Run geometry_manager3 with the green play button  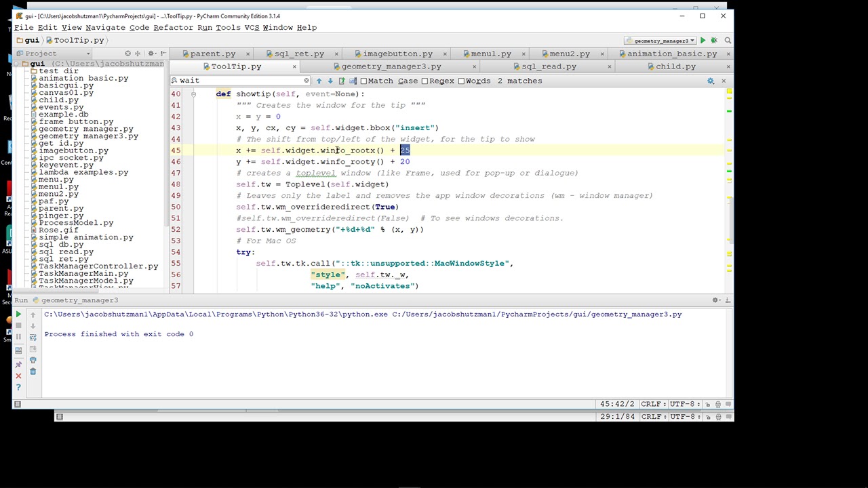pos(703,41)
